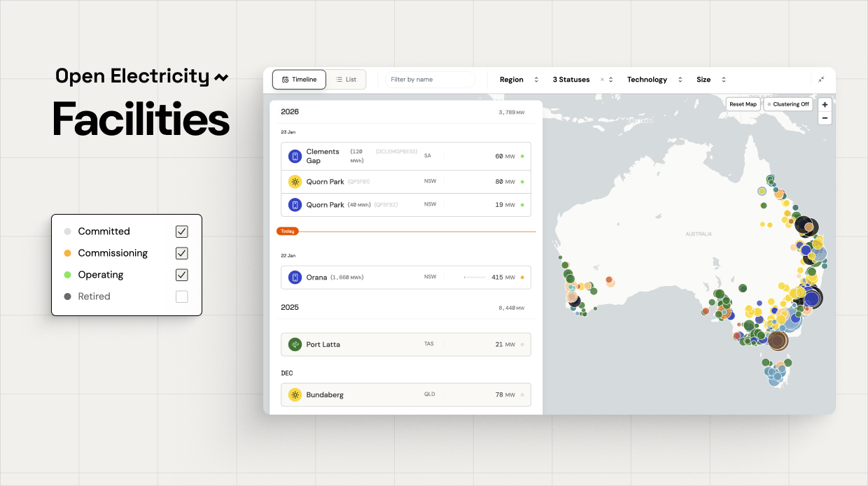Click the Clements Gap operating status dot
Screen dimensions: 868x486
522,156
